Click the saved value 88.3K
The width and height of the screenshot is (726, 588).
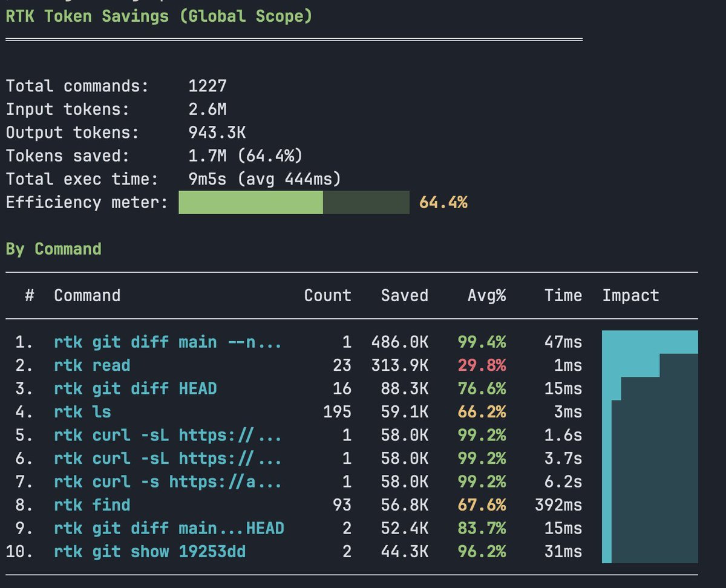point(405,388)
